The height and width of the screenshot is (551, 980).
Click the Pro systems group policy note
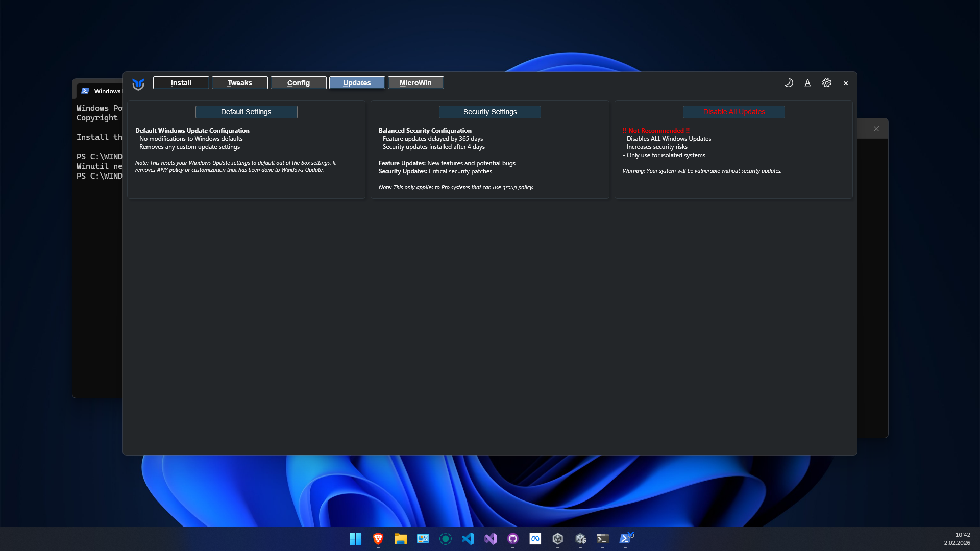pyautogui.click(x=456, y=187)
